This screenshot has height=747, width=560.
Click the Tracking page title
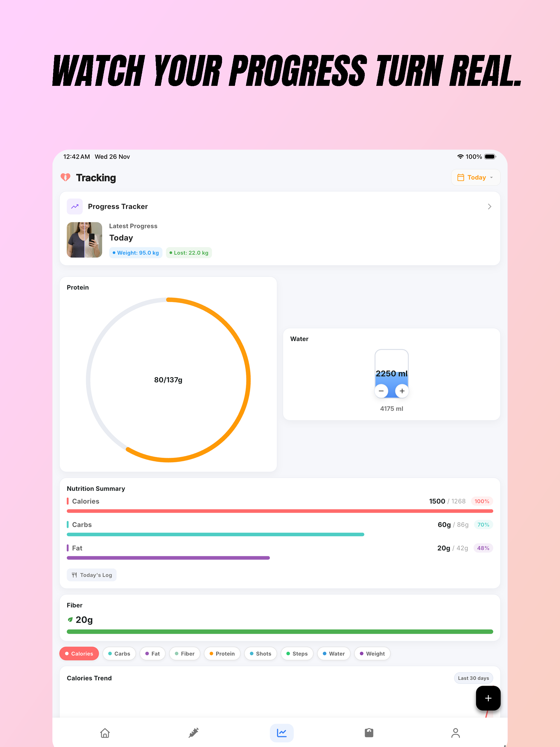coord(96,178)
